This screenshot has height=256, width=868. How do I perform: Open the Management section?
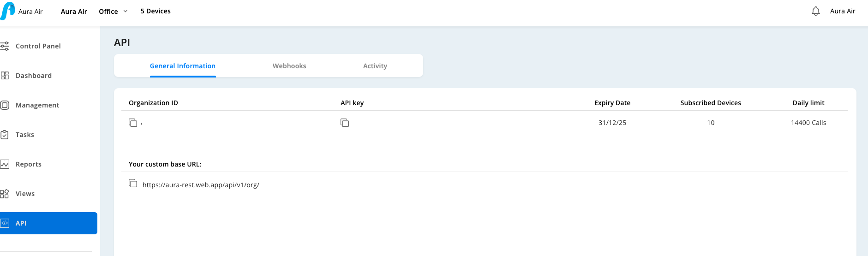[37, 105]
